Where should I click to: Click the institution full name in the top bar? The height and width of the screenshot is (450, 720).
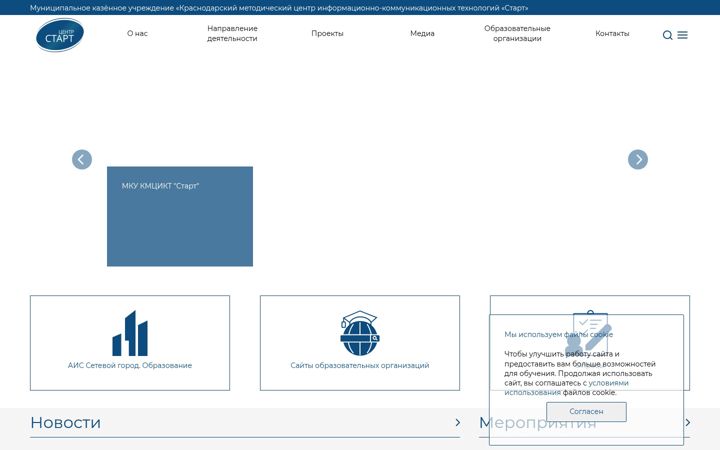(x=279, y=8)
